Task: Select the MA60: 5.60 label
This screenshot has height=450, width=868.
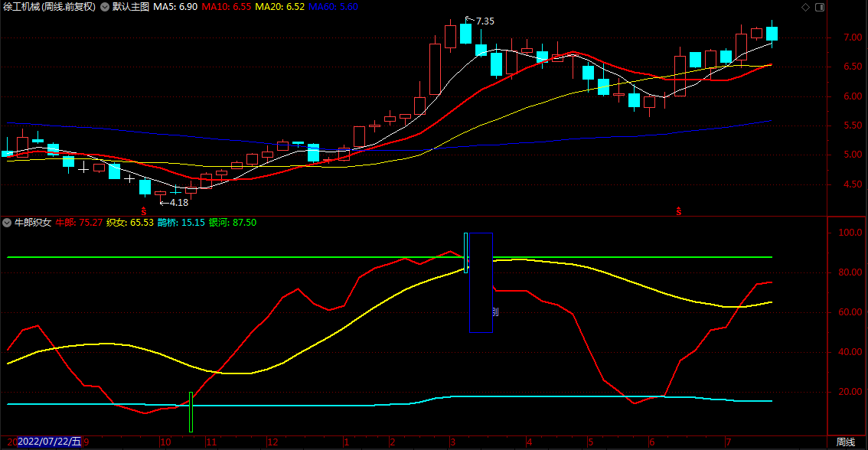Action: click(333, 7)
